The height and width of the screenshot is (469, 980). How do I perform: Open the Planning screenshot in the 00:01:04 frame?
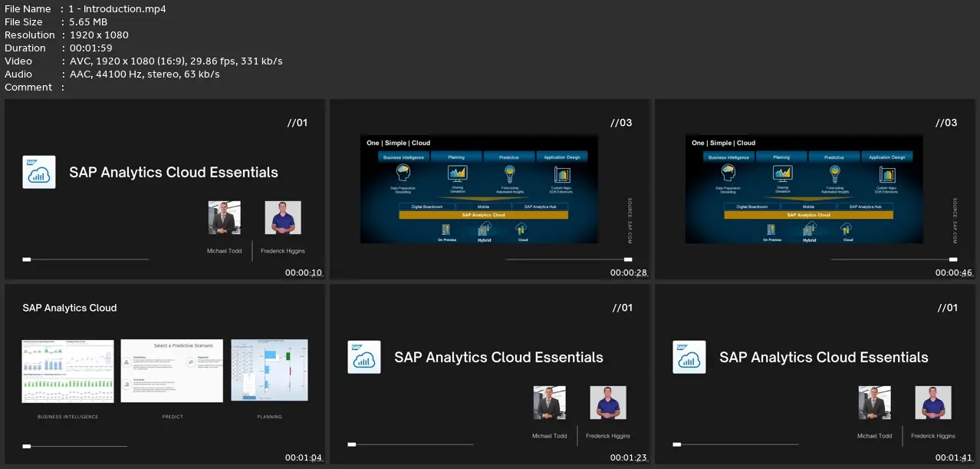pyautogui.click(x=269, y=371)
